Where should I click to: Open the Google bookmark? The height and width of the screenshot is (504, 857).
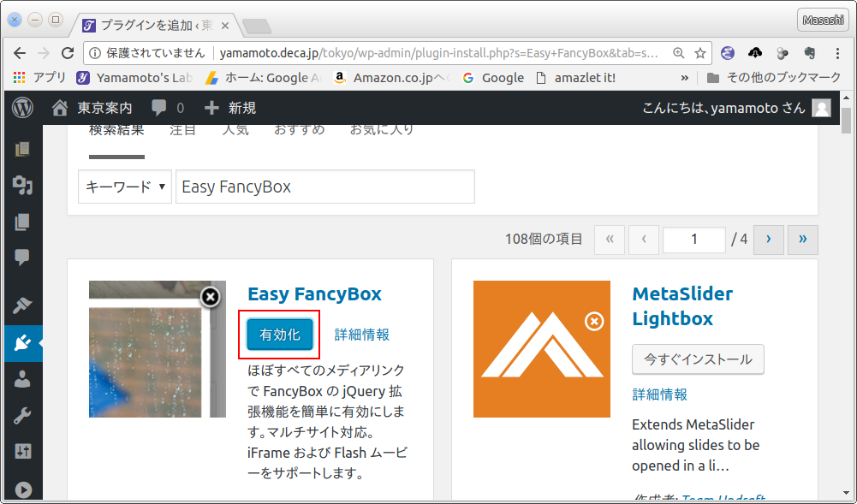coord(493,78)
